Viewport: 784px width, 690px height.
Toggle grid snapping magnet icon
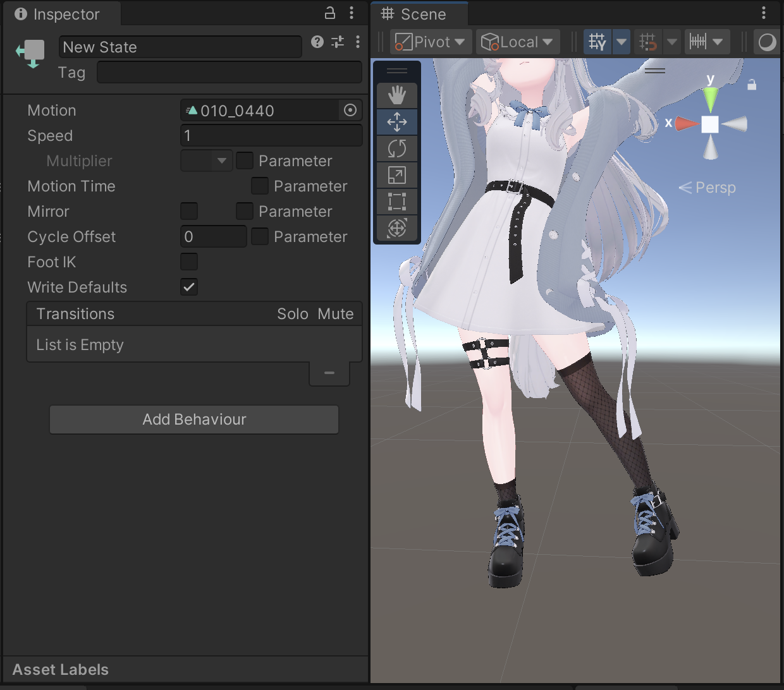click(648, 42)
